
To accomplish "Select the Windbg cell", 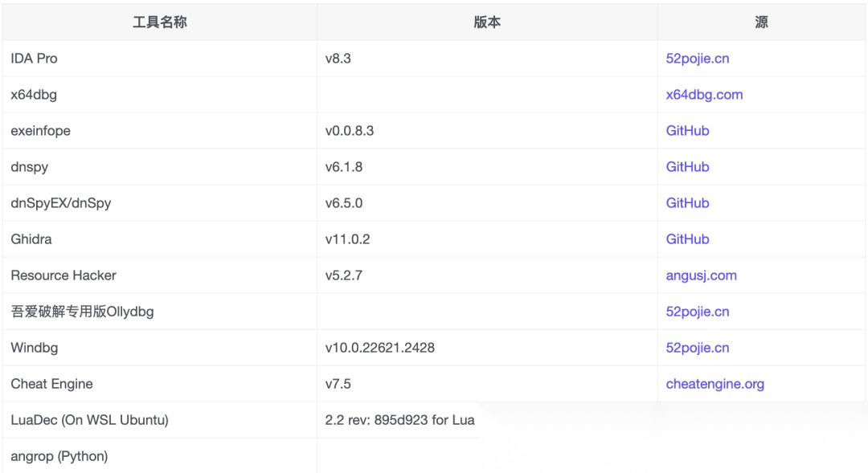I will coord(159,348).
